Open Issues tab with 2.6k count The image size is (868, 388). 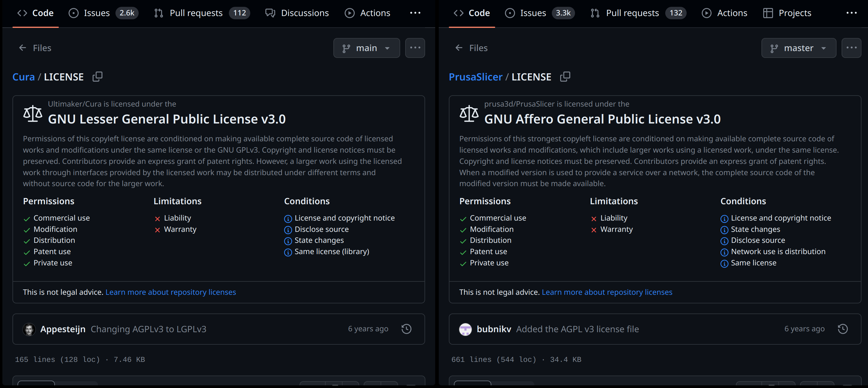(103, 13)
